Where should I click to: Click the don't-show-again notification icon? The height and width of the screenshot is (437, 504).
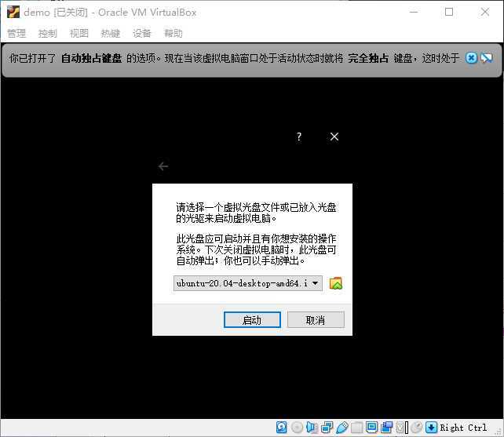[x=486, y=58]
